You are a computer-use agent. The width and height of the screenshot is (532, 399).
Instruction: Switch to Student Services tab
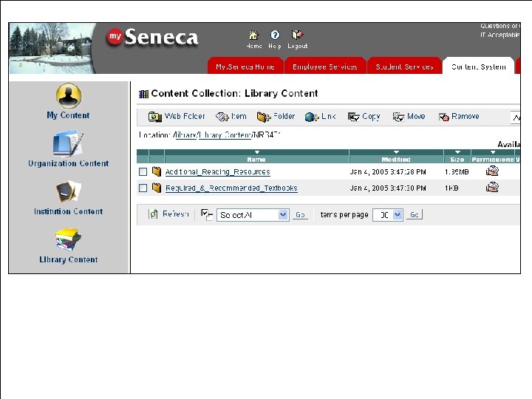point(404,66)
